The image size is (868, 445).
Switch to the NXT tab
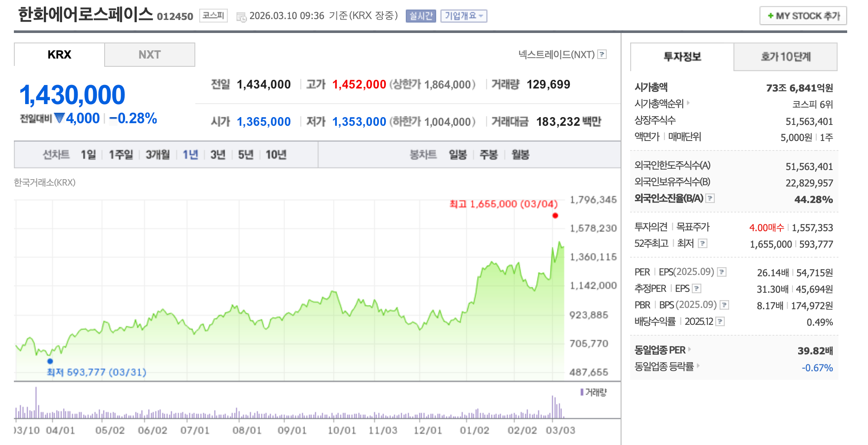150,55
